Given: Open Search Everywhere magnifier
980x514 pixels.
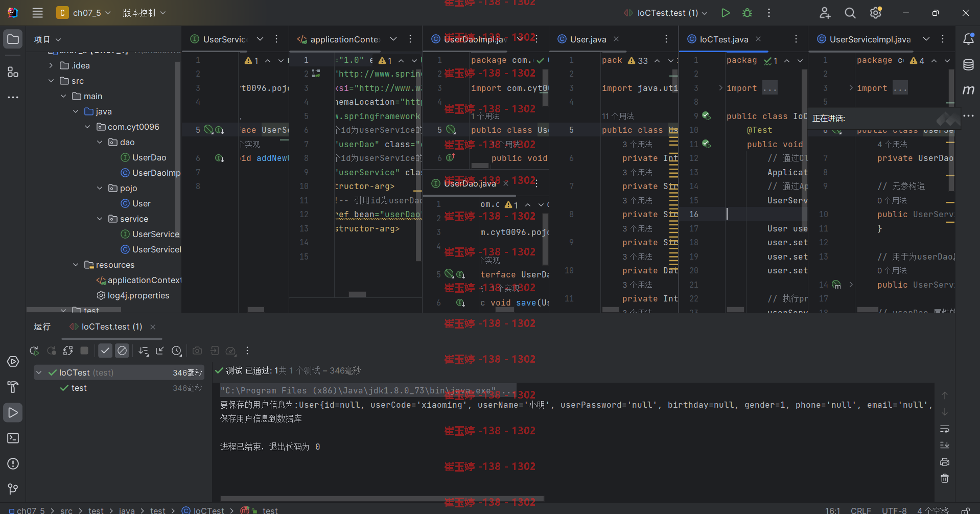Looking at the screenshot, I should 850,13.
